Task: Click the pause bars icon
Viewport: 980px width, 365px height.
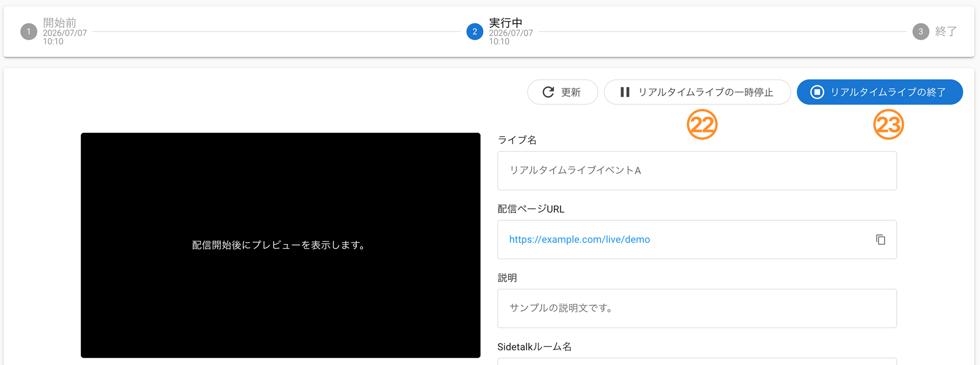Action: pyautogui.click(x=625, y=92)
